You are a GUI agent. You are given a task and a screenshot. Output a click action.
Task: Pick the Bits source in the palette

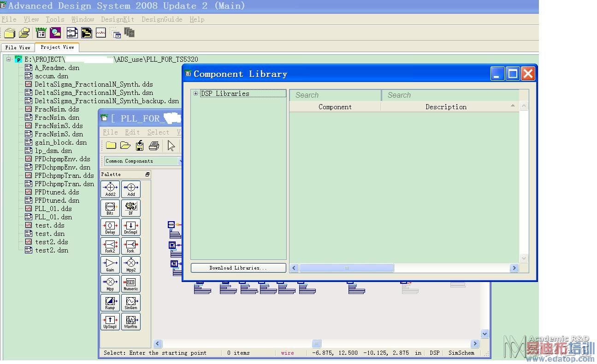point(110,208)
